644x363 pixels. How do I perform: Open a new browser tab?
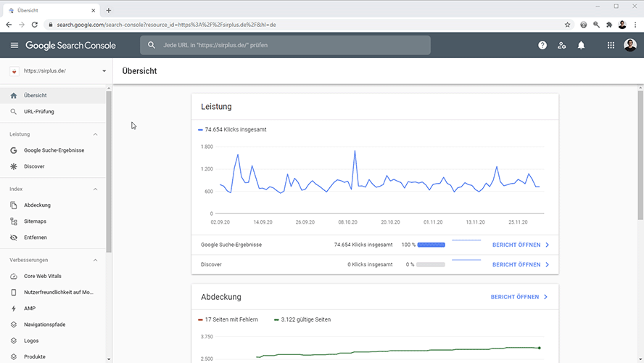[109, 10]
